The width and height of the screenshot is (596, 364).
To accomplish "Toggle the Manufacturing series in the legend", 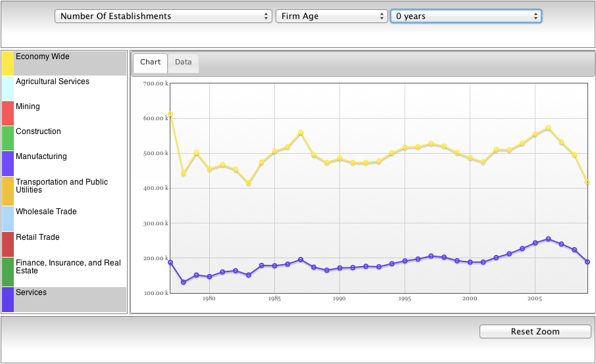I will click(41, 157).
